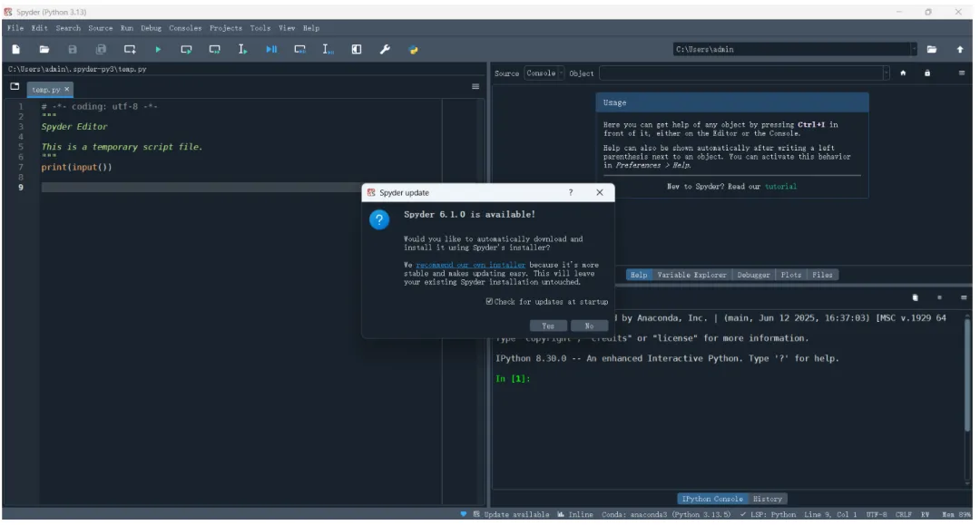Click the New file icon in toolbar
Viewport: 980px width, 525px height.
pyautogui.click(x=15, y=50)
